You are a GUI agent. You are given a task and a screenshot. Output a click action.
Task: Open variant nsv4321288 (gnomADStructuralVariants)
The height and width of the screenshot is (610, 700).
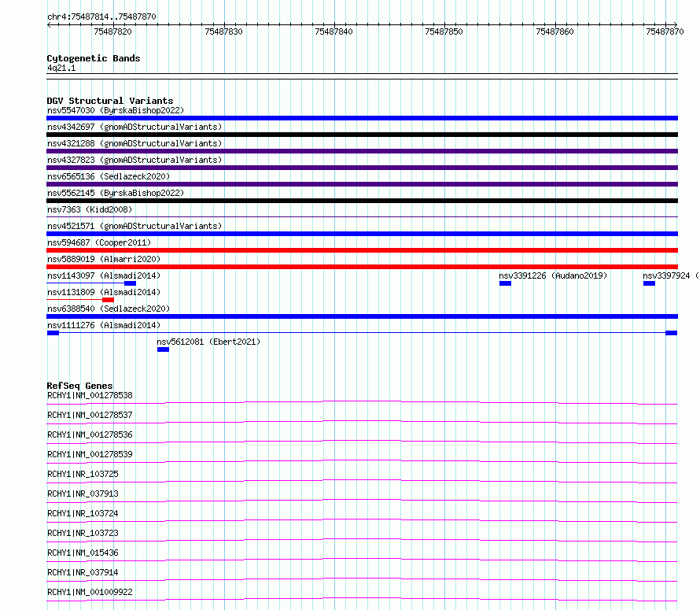click(x=134, y=143)
